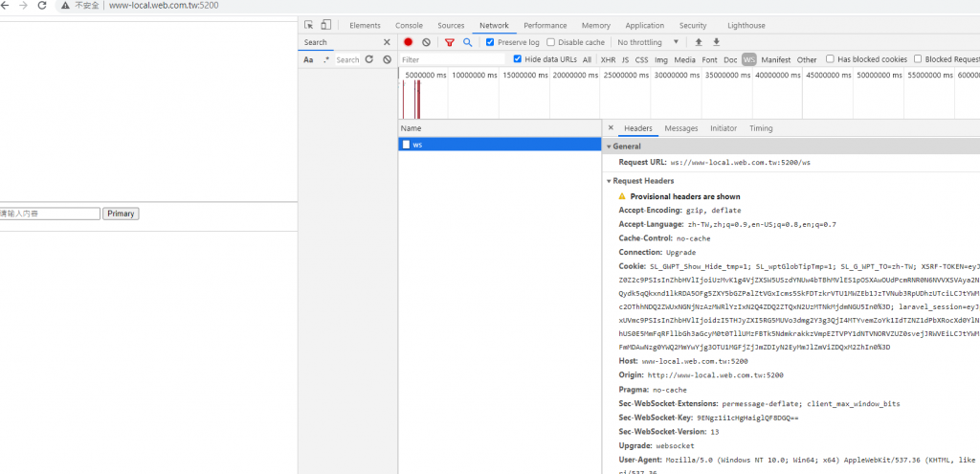Open network search with magnifier icon
980x474 pixels.
click(x=467, y=42)
